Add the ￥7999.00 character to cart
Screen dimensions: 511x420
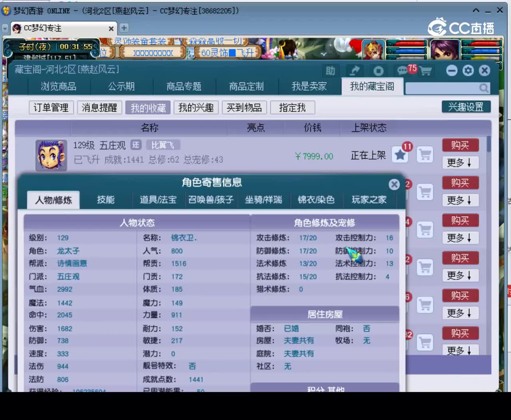pos(425,155)
